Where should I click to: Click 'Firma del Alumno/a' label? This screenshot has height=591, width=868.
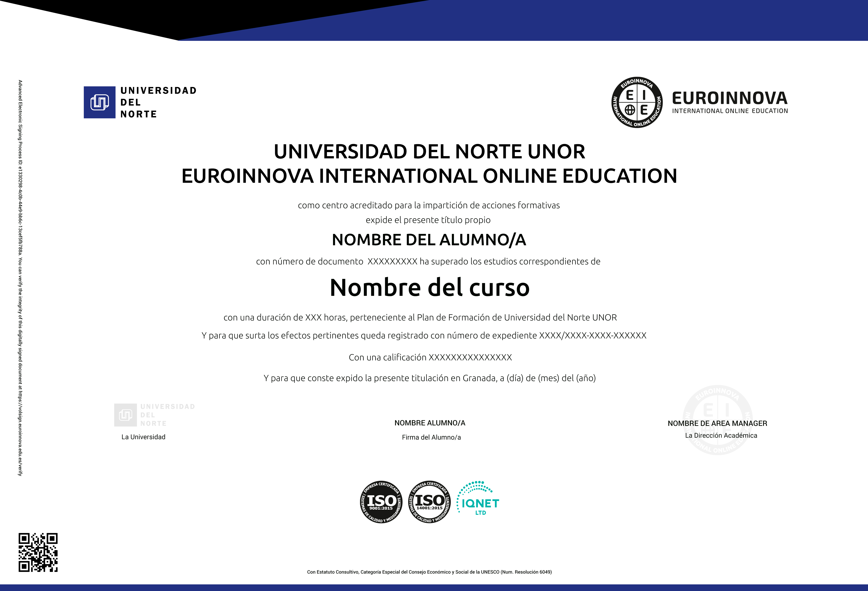(x=431, y=437)
